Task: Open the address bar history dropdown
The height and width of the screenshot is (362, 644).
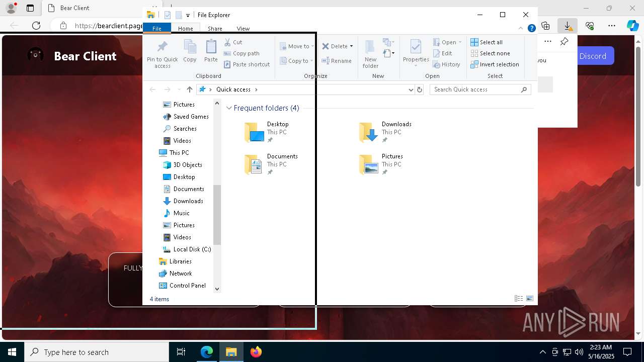Action: (411, 89)
